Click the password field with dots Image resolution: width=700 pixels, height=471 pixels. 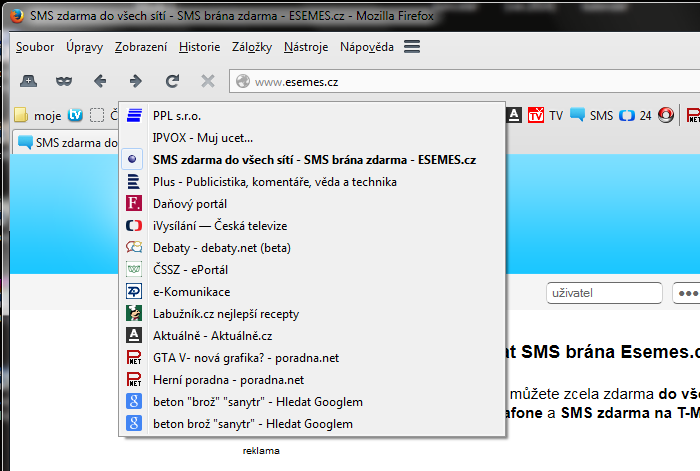[x=686, y=293]
